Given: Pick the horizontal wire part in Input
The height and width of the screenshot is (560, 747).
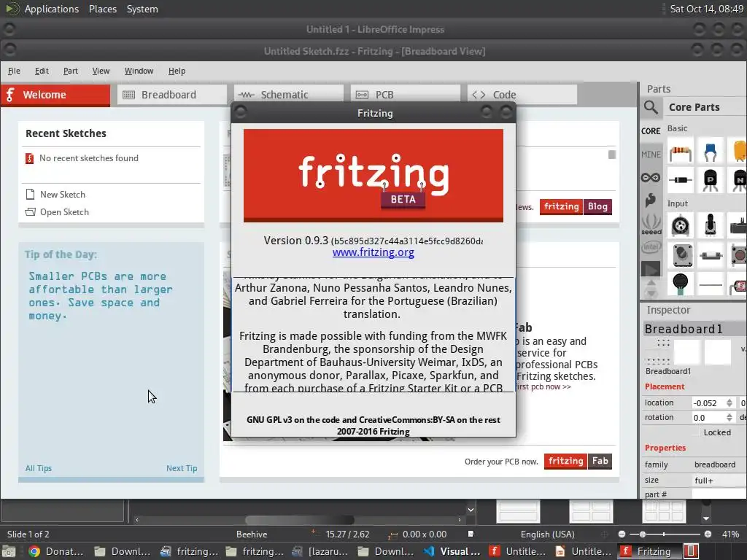Looking at the screenshot, I should point(711,285).
